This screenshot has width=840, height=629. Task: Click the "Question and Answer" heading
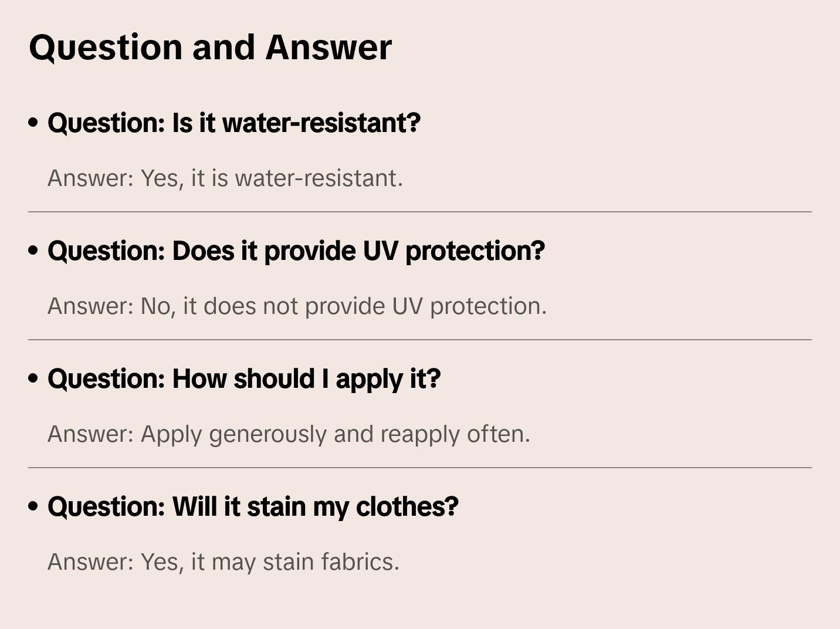pyautogui.click(x=210, y=48)
